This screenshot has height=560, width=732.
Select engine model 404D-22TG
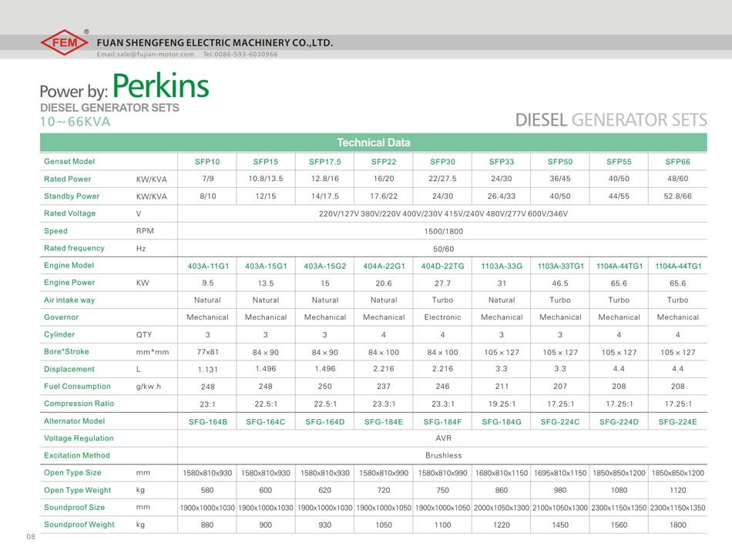pos(442,266)
